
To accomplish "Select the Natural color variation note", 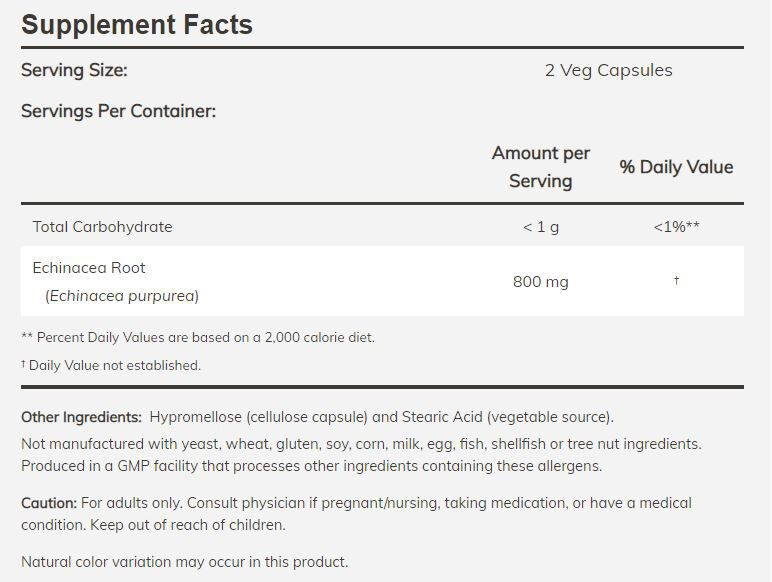I will [185, 562].
